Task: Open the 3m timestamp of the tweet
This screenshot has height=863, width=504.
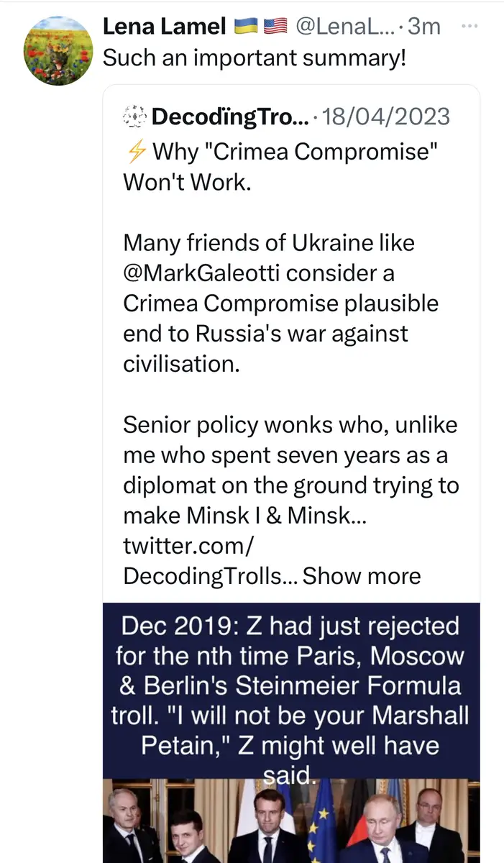Action: (x=424, y=27)
